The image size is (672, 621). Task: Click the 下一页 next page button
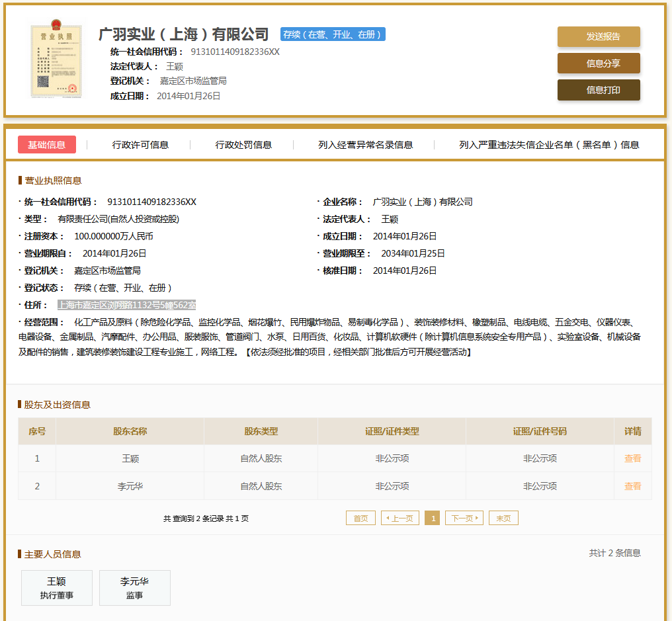(x=464, y=518)
